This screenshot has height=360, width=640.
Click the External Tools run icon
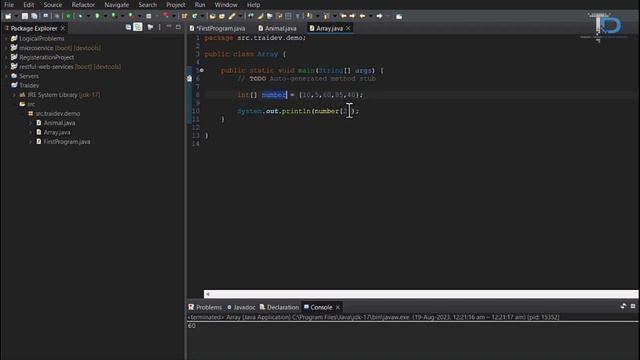pyautogui.click(x=131, y=16)
